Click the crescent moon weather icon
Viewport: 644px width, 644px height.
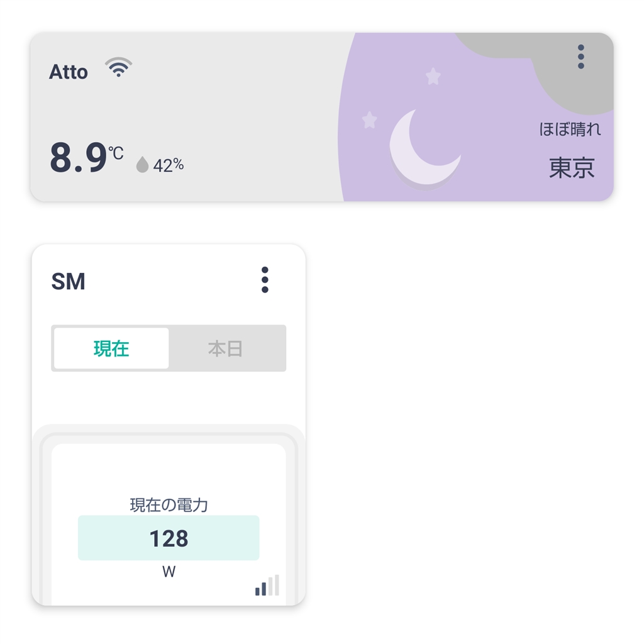click(x=423, y=148)
